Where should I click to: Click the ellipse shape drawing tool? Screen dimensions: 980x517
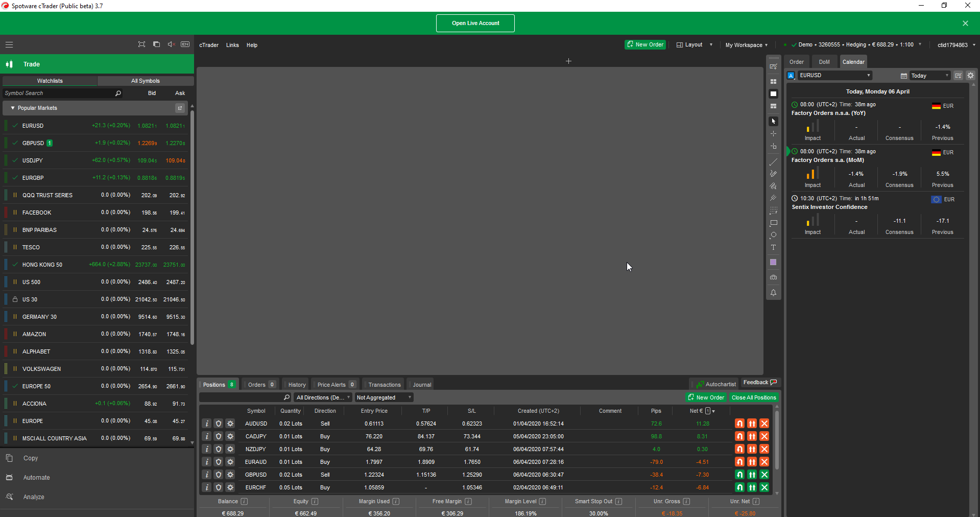click(773, 235)
